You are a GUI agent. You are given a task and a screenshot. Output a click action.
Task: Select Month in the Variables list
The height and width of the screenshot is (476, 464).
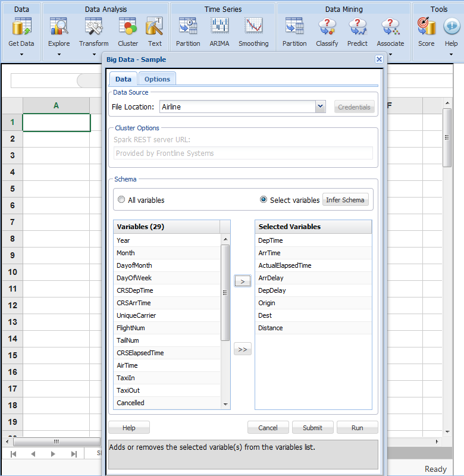(x=167, y=252)
